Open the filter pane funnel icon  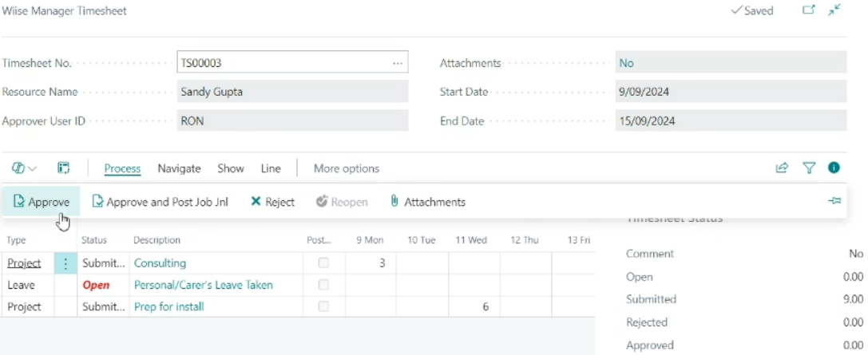pyautogui.click(x=809, y=168)
